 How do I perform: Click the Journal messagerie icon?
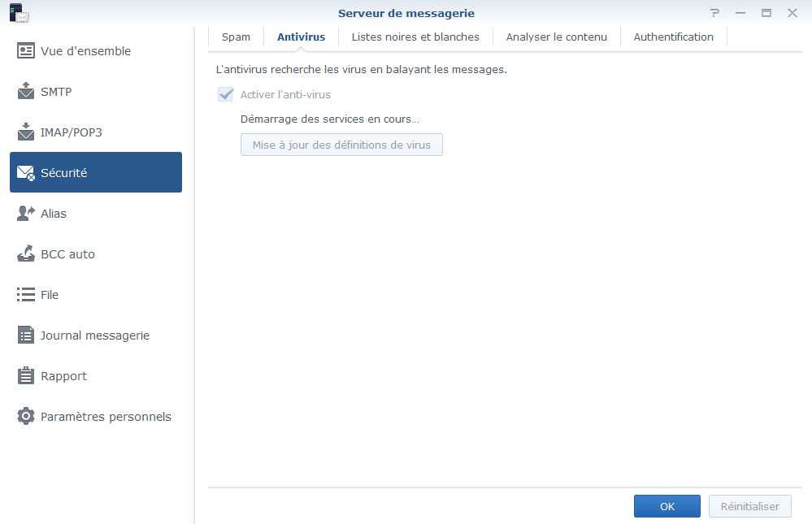pyautogui.click(x=26, y=335)
